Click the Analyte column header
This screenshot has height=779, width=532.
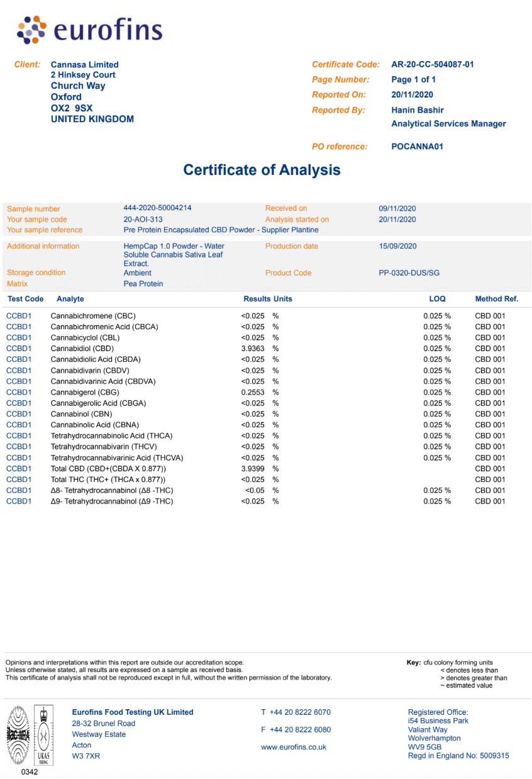(x=70, y=299)
